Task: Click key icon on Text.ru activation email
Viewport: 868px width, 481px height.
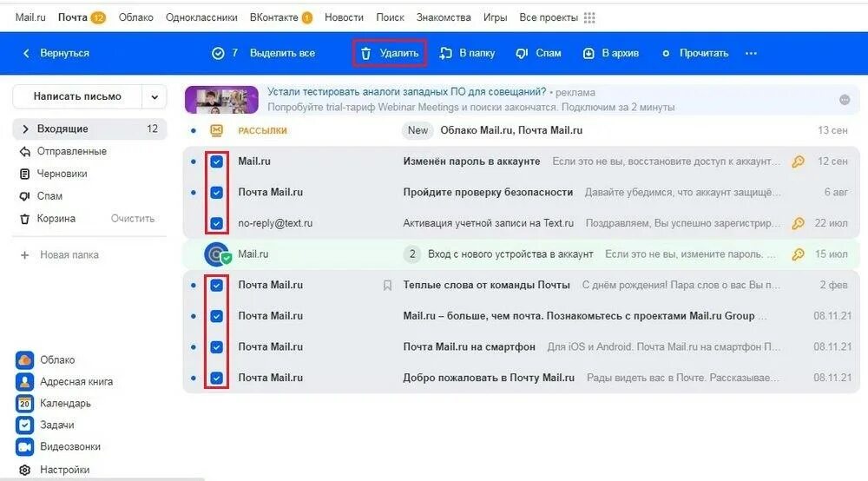Action: [798, 224]
